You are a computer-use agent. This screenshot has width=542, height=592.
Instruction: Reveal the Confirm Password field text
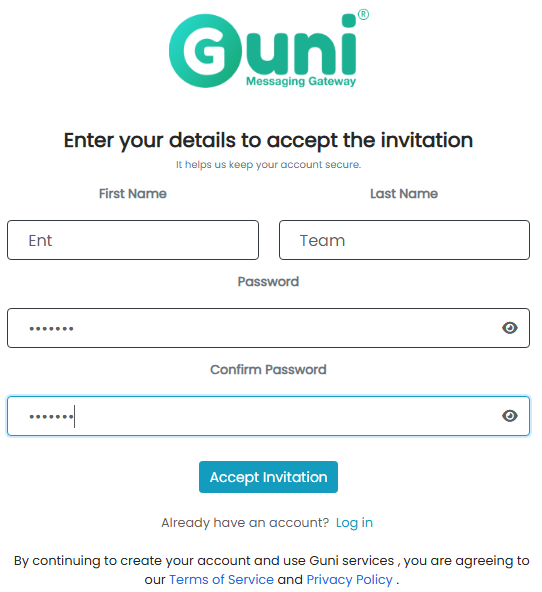(x=510, y=416)
